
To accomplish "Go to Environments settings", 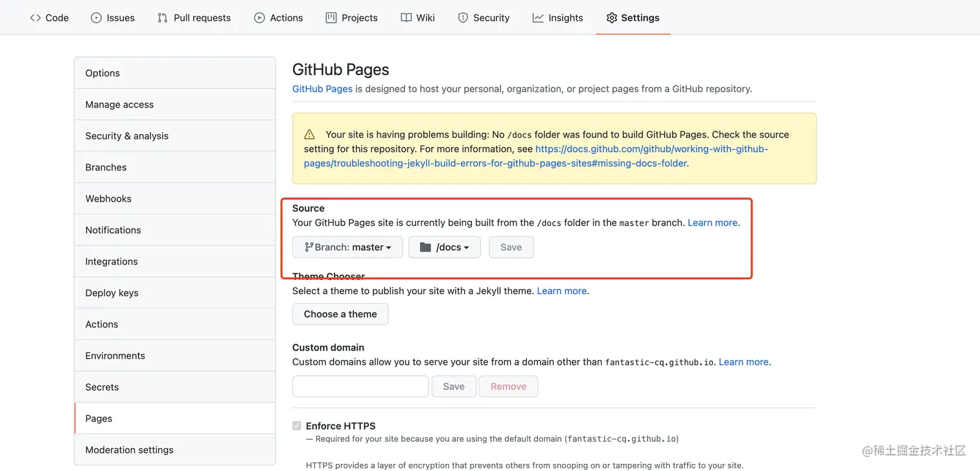I will 175,356.
